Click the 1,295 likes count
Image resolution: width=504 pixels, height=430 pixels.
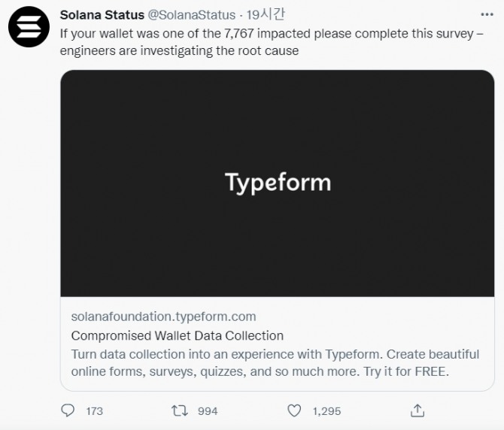326,411
